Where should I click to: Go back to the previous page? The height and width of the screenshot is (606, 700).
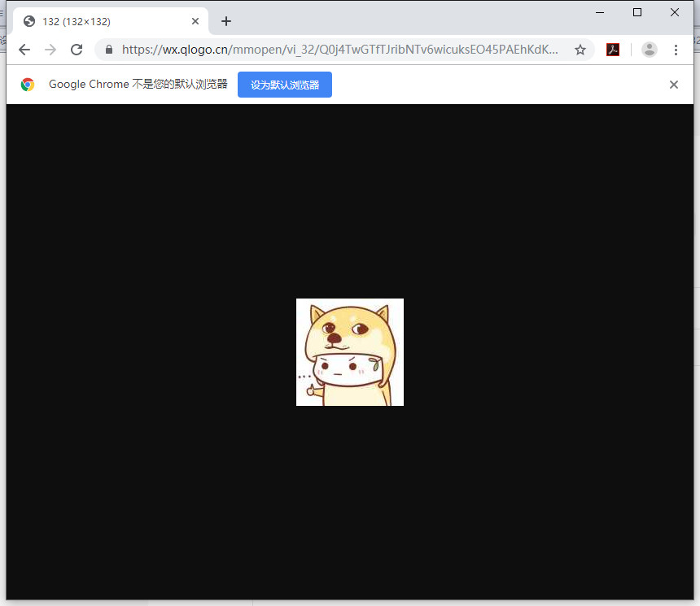[x=24, y=50]
